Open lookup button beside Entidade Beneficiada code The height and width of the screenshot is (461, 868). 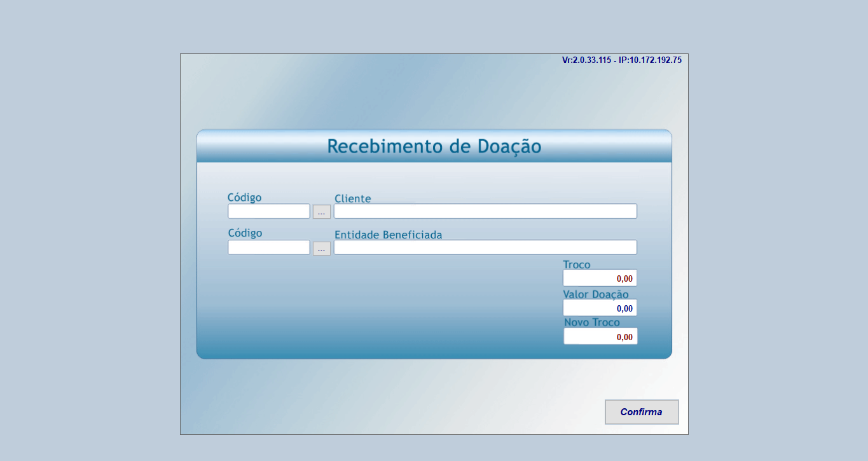pyautogui.click(x=322, y=249)
